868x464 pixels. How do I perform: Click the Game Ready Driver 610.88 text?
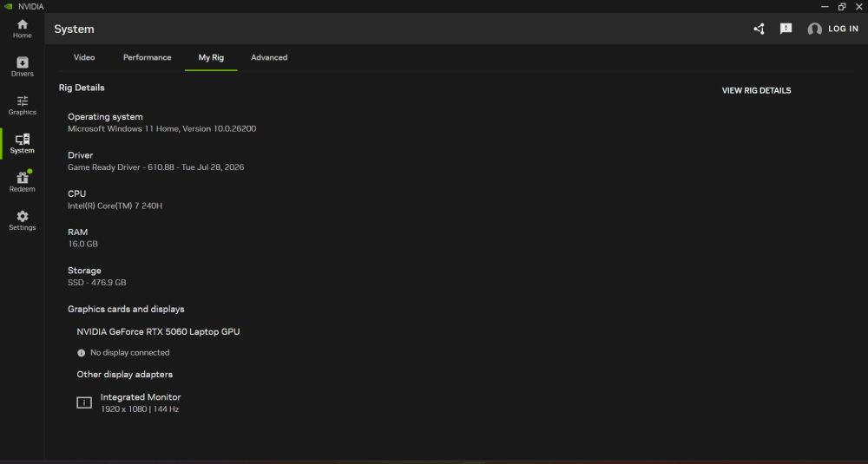pos(155,167)
